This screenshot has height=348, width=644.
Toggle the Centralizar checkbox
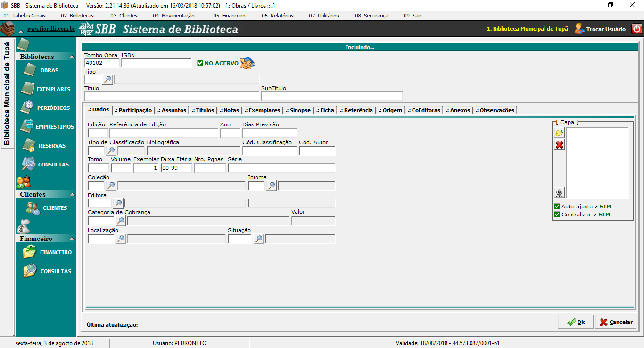point(557,215)
